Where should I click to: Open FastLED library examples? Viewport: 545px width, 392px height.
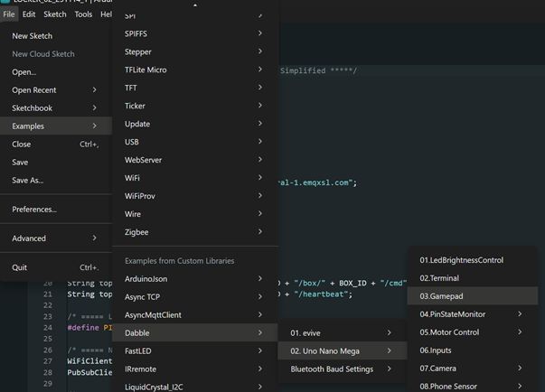point(194,351)
